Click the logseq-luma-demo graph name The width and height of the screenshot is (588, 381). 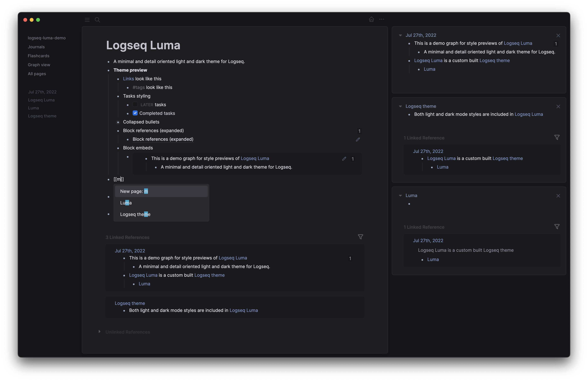click(47, 38)
